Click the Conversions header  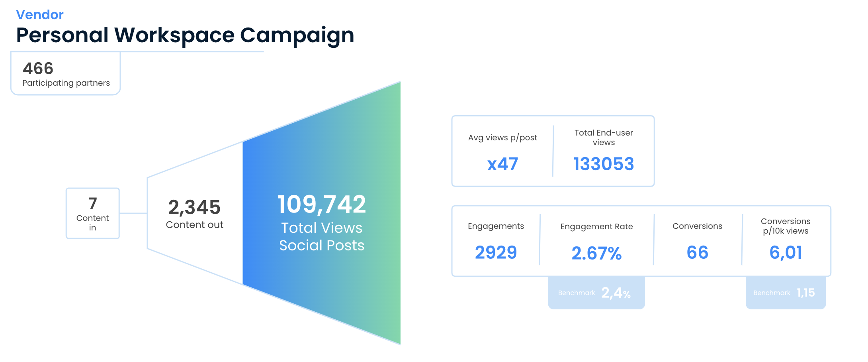coord(697,226)
